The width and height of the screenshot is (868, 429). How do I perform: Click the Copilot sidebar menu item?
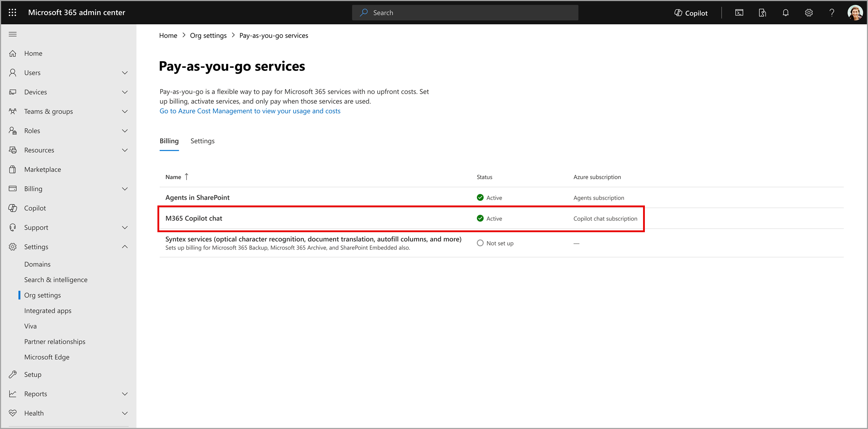34,208
